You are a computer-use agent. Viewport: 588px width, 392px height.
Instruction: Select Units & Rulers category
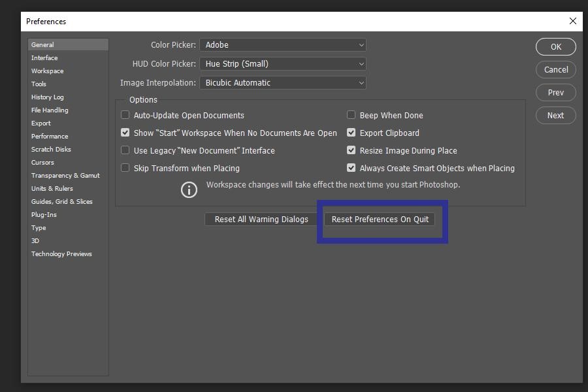[68, 188]
